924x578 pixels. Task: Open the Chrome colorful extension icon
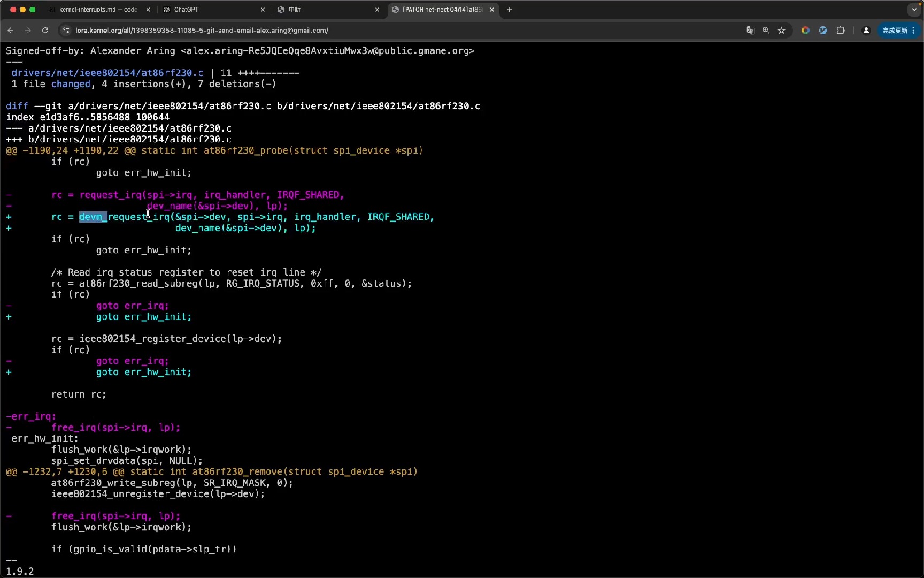805,31
